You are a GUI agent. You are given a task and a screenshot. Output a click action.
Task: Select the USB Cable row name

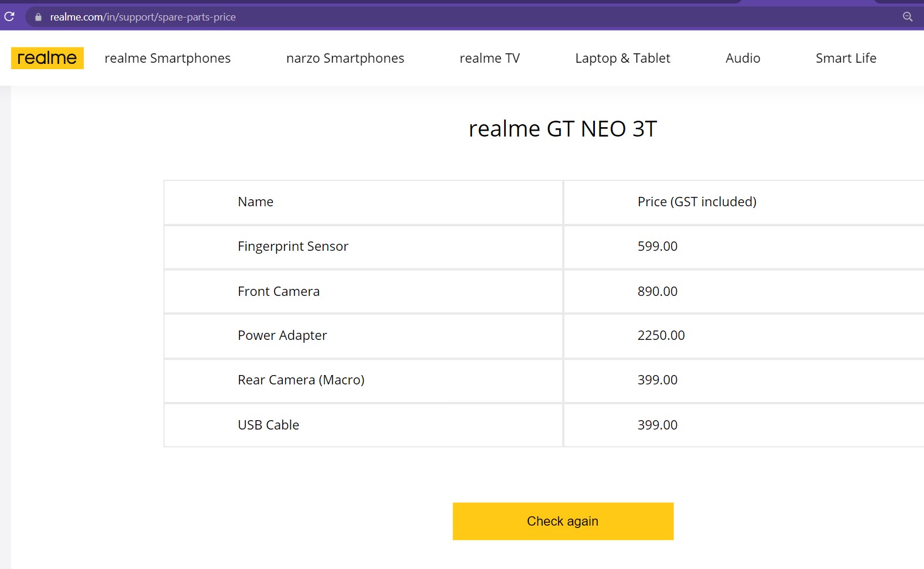point(268,425)
